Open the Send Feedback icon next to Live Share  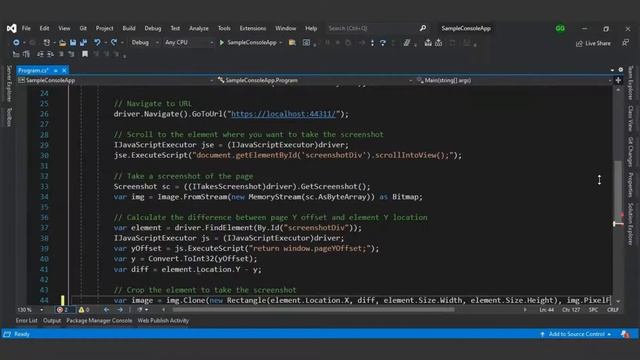click(x=625, y=42)
